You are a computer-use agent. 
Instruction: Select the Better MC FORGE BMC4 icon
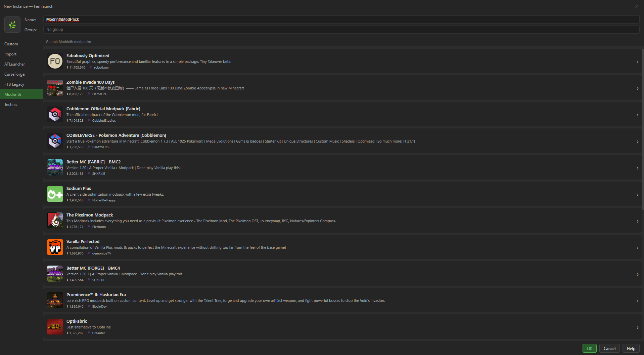(55, 274)
